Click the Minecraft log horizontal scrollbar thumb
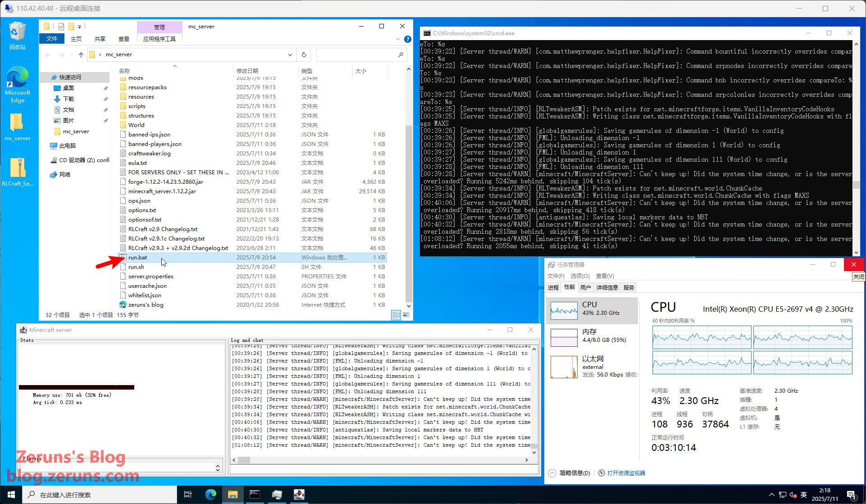 [244, 460]
